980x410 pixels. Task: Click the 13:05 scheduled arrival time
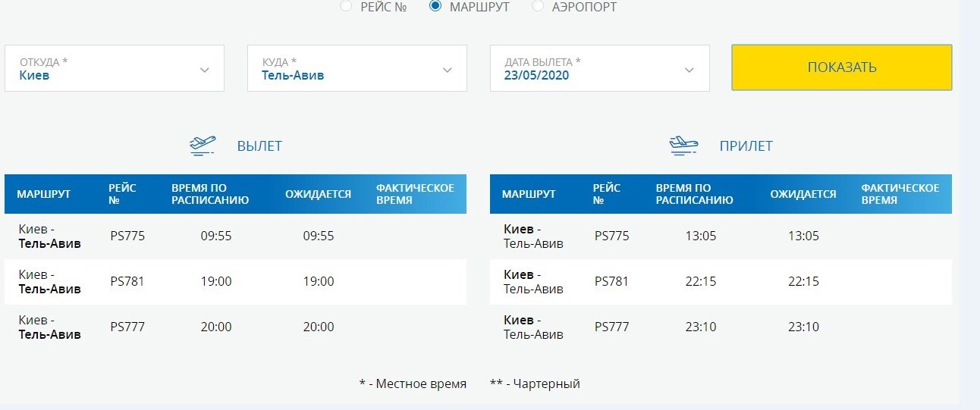[701, 236]
